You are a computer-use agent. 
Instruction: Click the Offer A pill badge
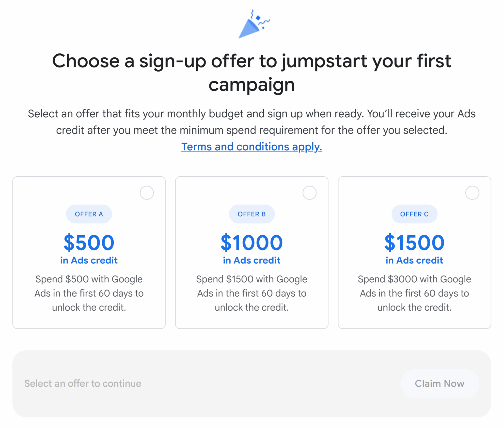click(89, 214)
